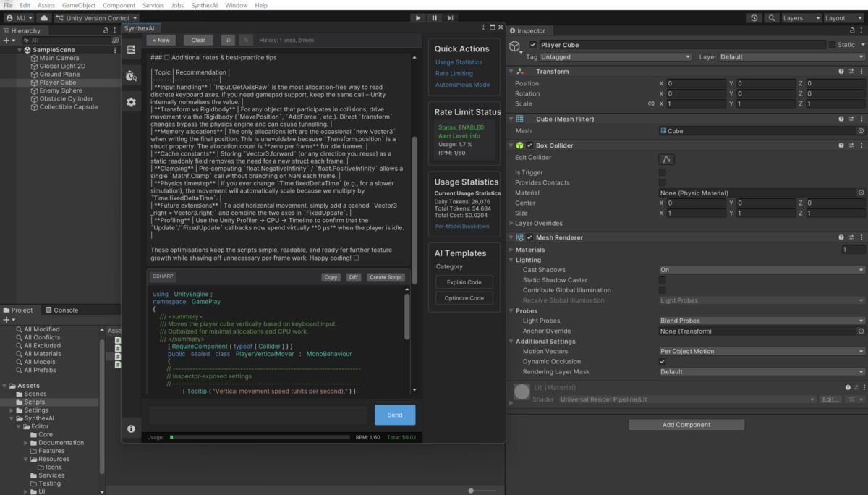Open the SampleScene three-dot options
868x495 pixels.
[115, 50]
